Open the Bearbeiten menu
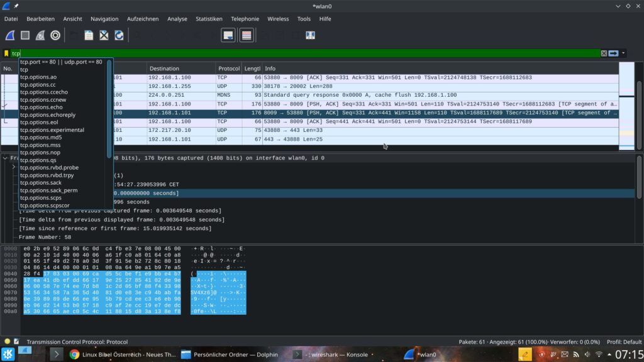The height and width of the screenshot is (362, 644). click(x=40, y=19)
